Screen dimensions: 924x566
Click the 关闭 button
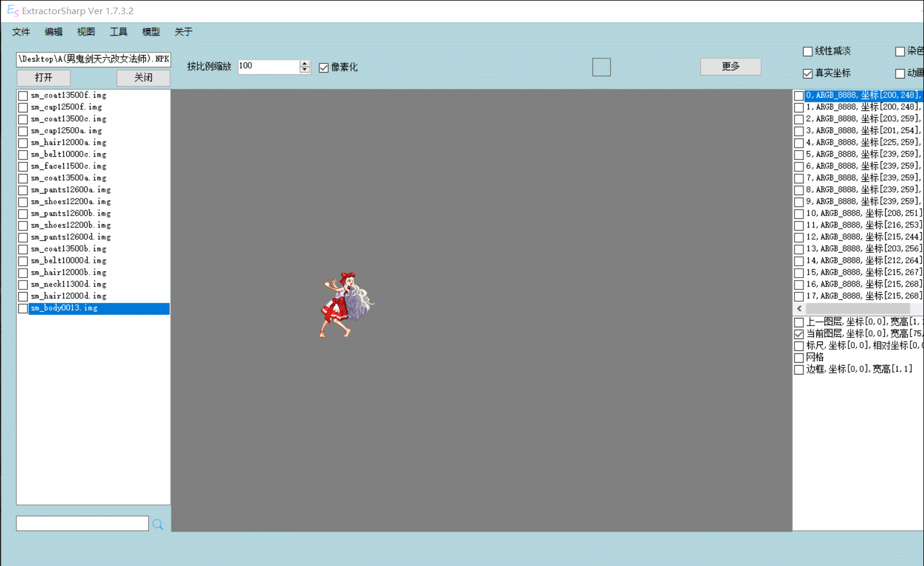[143, 77]
